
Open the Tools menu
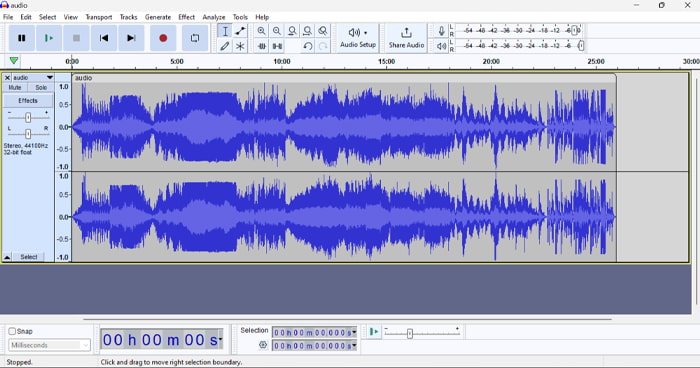coord(240,17)
